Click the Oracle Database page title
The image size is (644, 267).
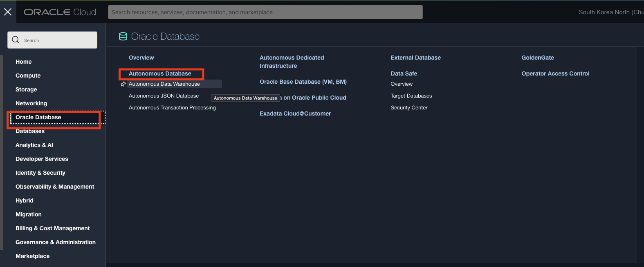(x=165, y=36)
